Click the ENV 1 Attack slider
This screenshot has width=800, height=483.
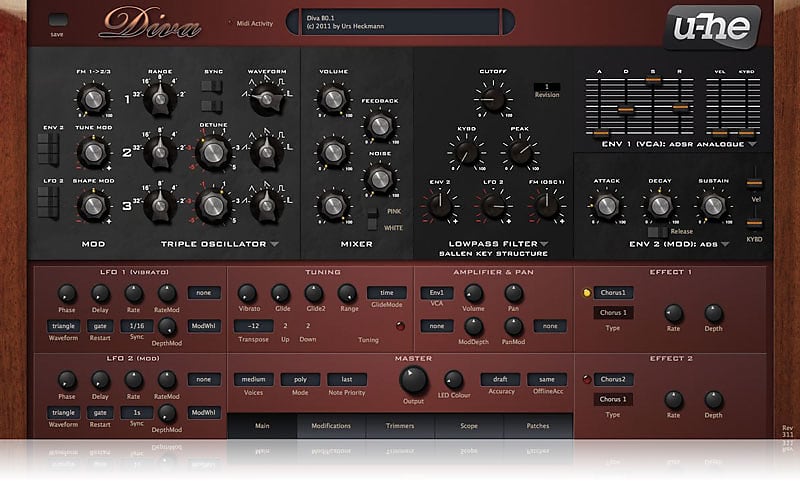(x=601, y=131)
